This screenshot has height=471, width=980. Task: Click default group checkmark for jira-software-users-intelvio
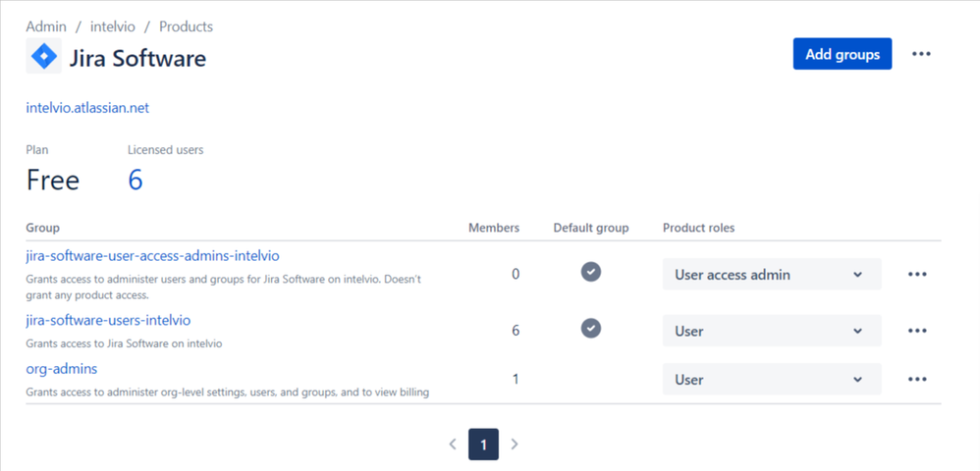pyautogui.click(x=590, y=328)
